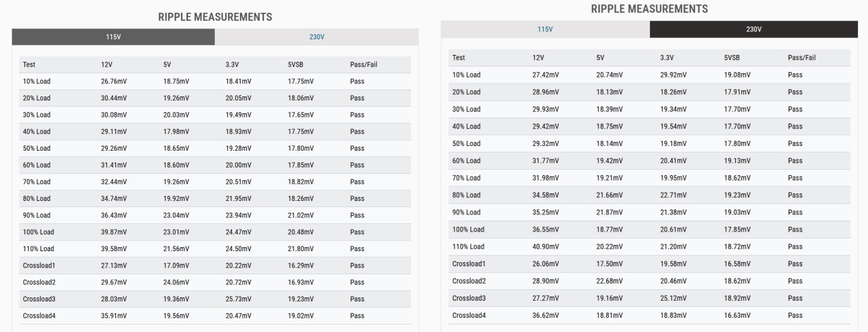Select the 16.63mV 5VSB cell

click(737, 315)
